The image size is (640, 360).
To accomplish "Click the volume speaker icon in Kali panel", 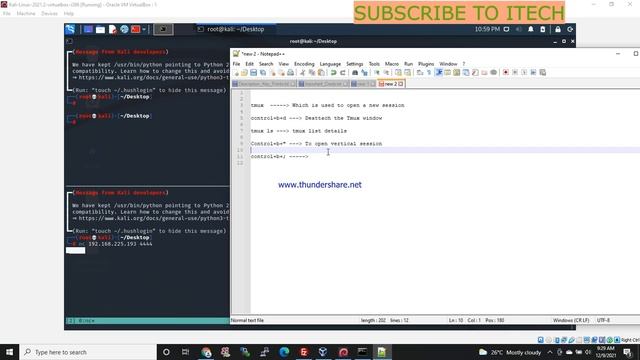I will [x=518, y=29].
